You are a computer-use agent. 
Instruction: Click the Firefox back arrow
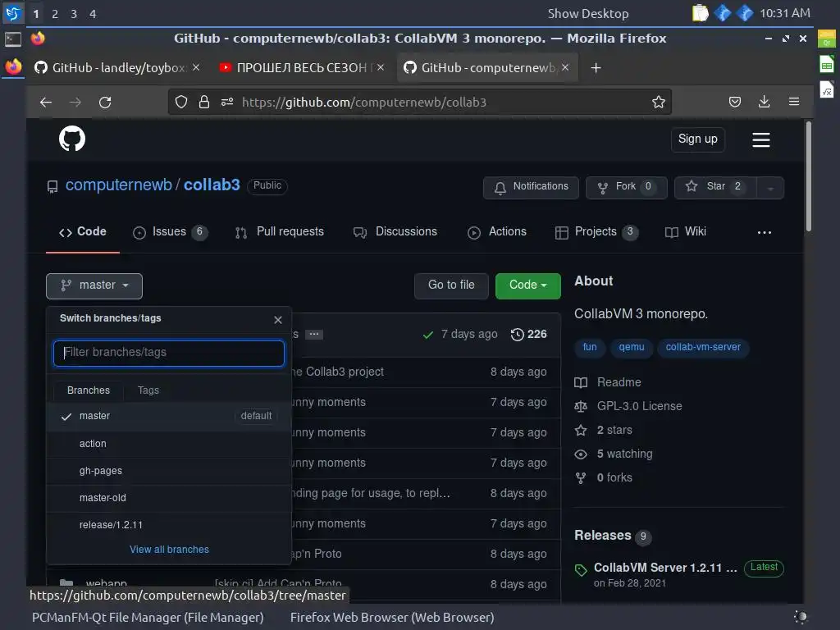tap(46, 102)
